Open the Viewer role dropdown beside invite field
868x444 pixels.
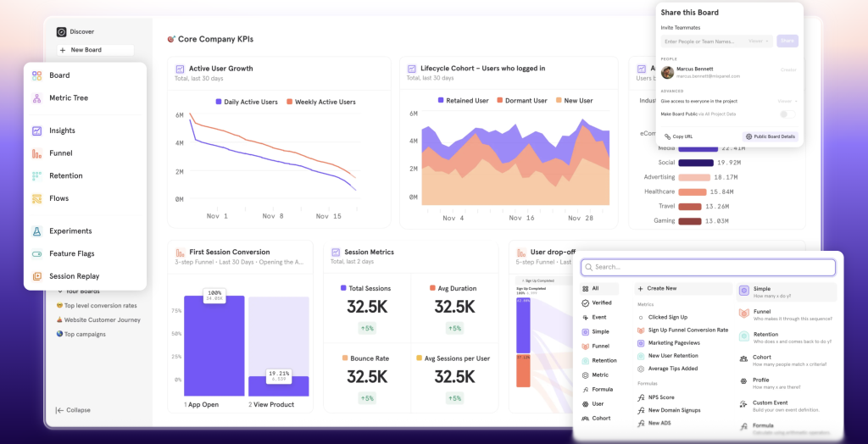pyautogui.click(x=759, y=41)
